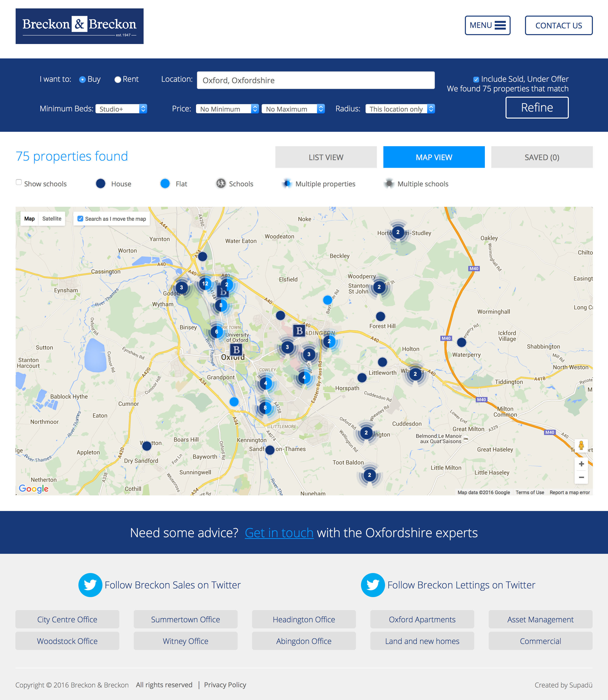The width and height of the screenshot is (608, 700).
Task: Switch map to Satellite view
Action: click(x=52, y=219)
